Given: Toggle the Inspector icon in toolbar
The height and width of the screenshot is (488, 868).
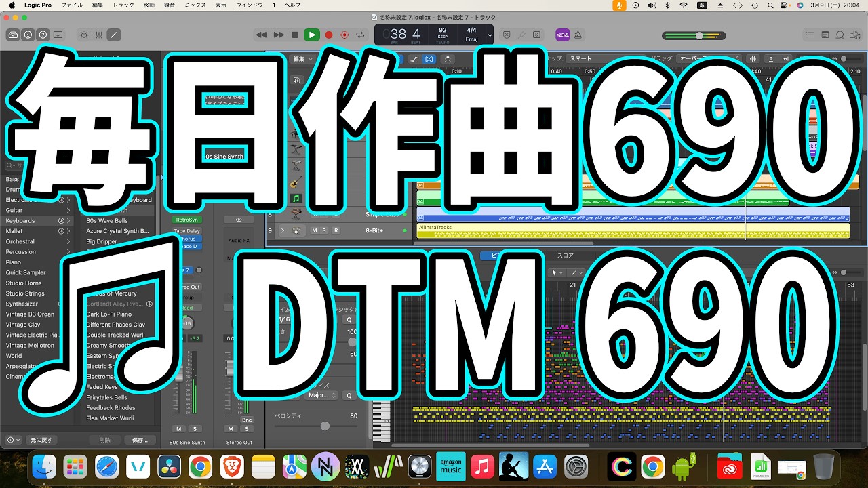Looking at the screenshot, I should click(x=28, y=35).
